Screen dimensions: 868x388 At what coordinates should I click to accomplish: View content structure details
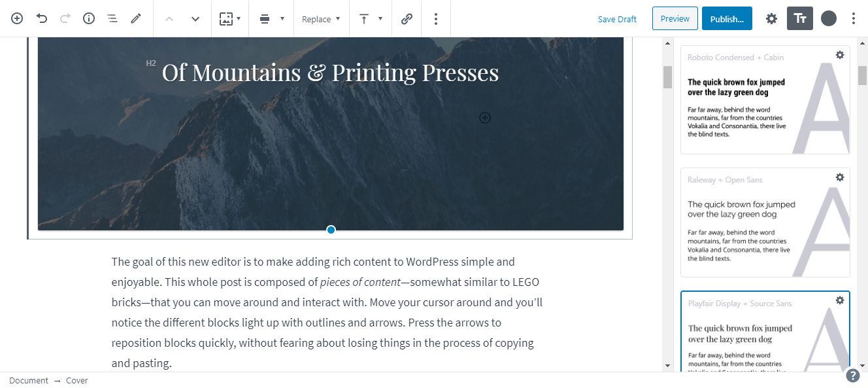[88, 18]
